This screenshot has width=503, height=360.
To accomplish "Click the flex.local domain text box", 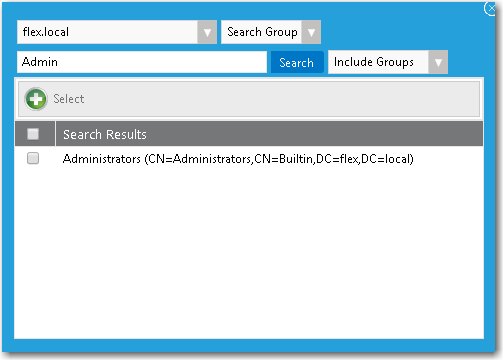I will point(107,32).
